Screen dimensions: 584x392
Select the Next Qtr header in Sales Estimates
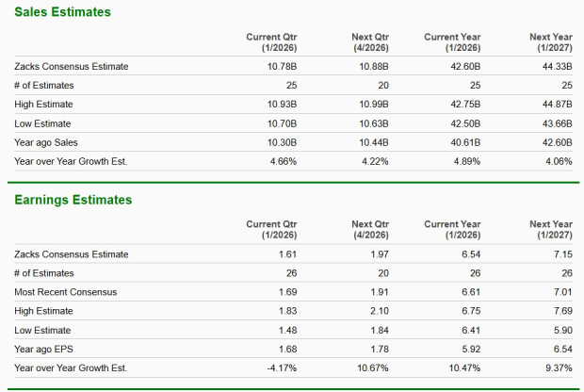click(x=370, y=41)
